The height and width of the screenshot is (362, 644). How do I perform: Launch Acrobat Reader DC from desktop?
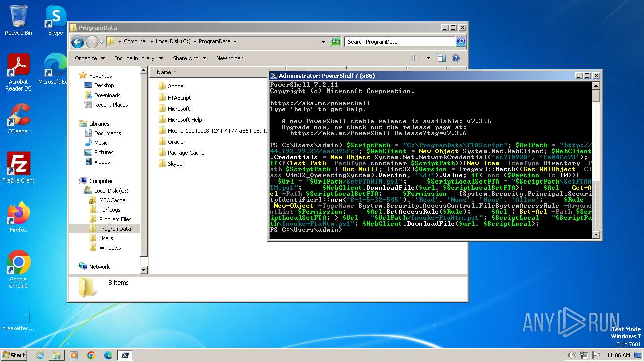pos(18,72)
